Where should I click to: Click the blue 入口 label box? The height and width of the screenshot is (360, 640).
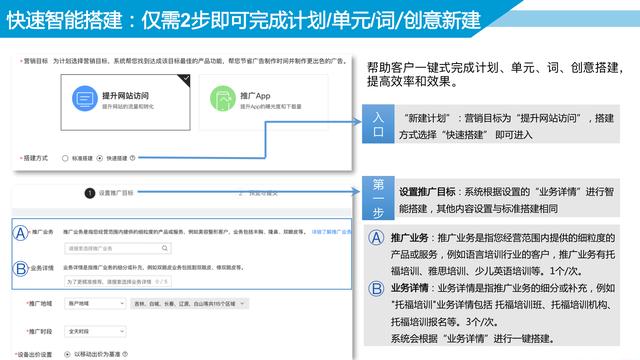coord(378,124)
